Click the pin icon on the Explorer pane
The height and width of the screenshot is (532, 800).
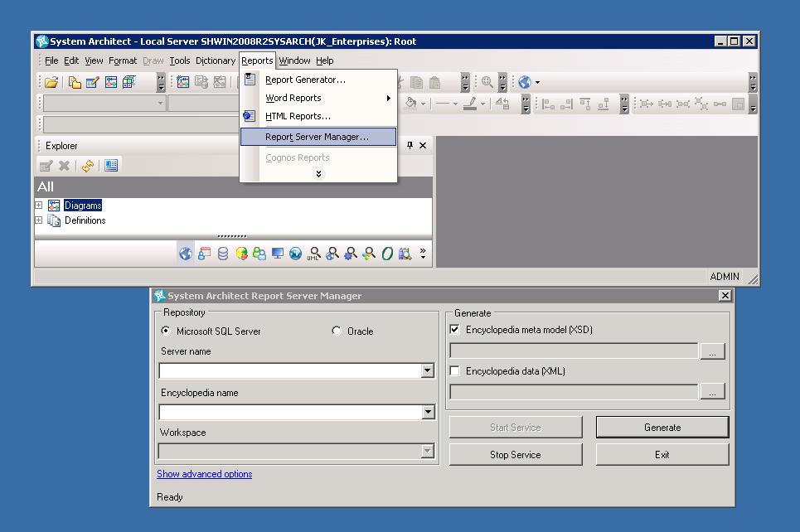410,145
